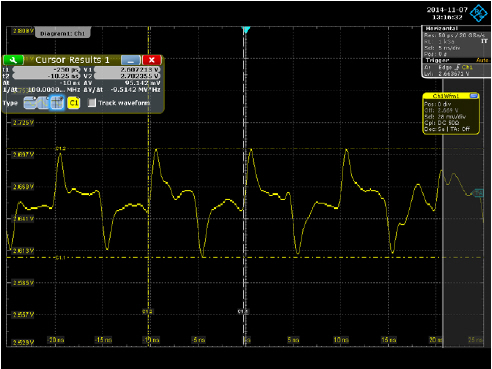Select the combined crosshair cursor type icon
This screenshot has height=369, width=492.
pos(57,103)
